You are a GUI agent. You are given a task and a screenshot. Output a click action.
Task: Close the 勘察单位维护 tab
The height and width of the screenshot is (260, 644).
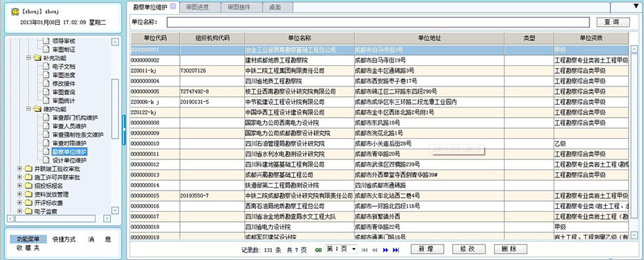173,6
